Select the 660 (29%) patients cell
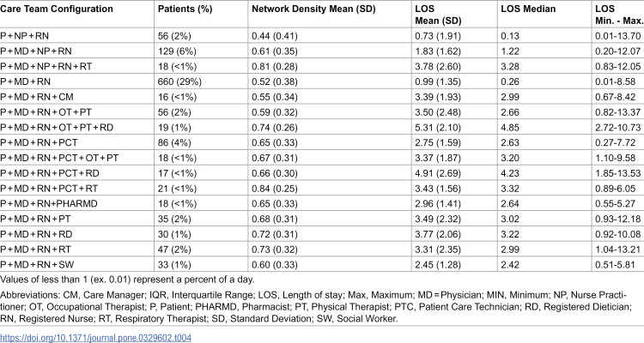Viewport: 644px width, 343px height. tap(179, 81)
